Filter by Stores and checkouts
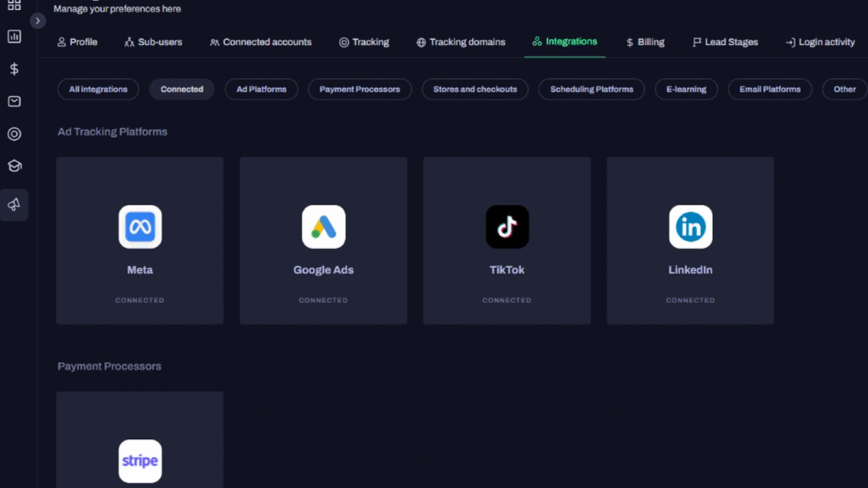This screenshot has width=868, height=488. (475, 90)
